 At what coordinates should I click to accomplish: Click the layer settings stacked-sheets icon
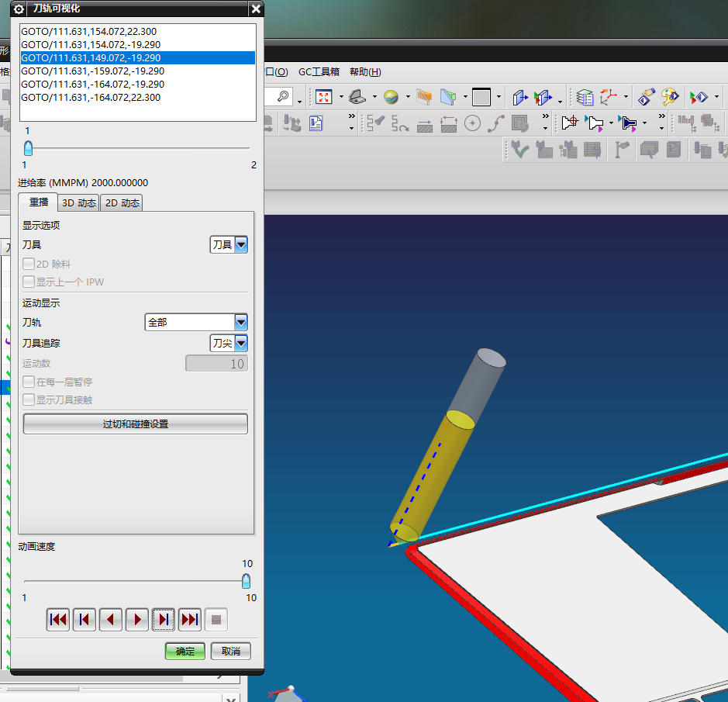point(585,97)
